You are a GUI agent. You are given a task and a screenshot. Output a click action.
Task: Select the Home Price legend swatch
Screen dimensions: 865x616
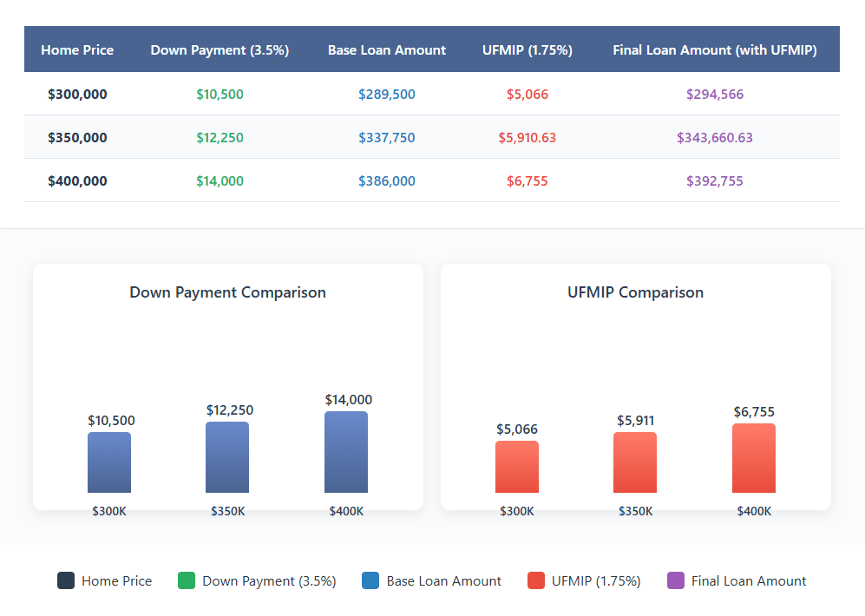pyautogui.click(x=64, y=580)
